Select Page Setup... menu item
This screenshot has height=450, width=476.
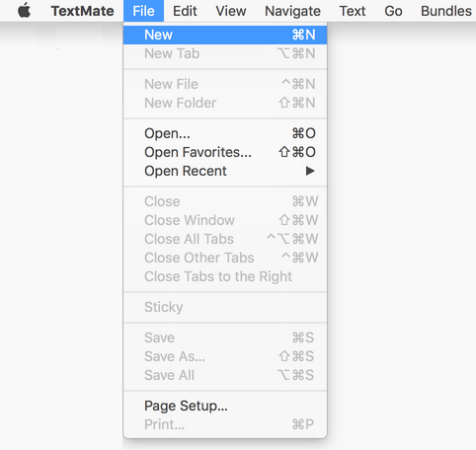(x=225, y=406)
